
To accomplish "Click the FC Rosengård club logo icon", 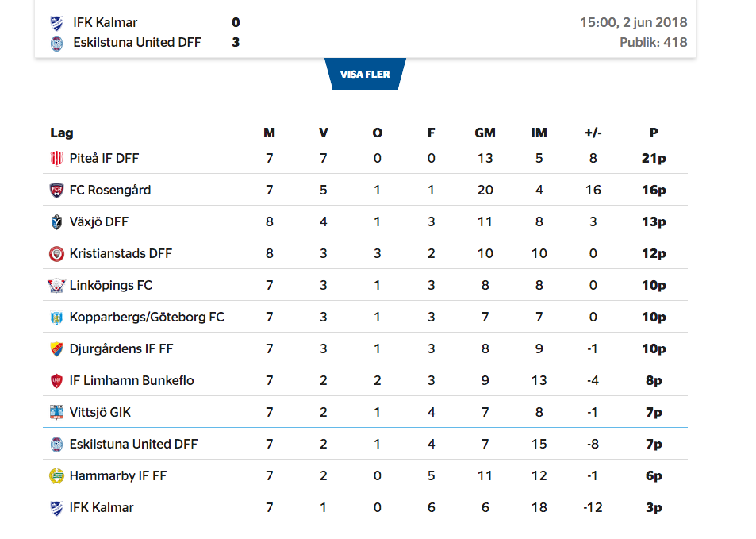I will click(x=56, y=191).
